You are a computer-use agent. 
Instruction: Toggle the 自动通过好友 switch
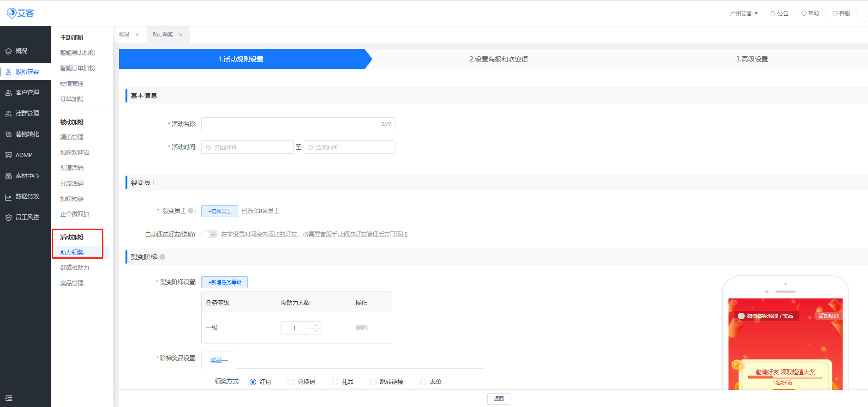210,234
